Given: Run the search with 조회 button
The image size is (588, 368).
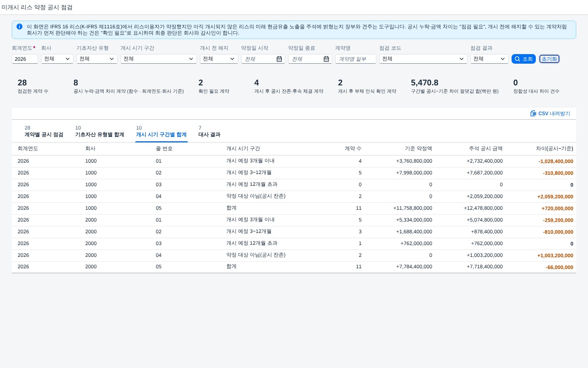Looking at the screenshot, I should [524, 59].
